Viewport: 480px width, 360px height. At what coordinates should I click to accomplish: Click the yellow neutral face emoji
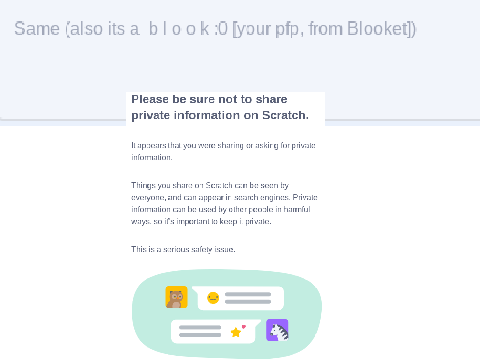[x=213, y=298]
